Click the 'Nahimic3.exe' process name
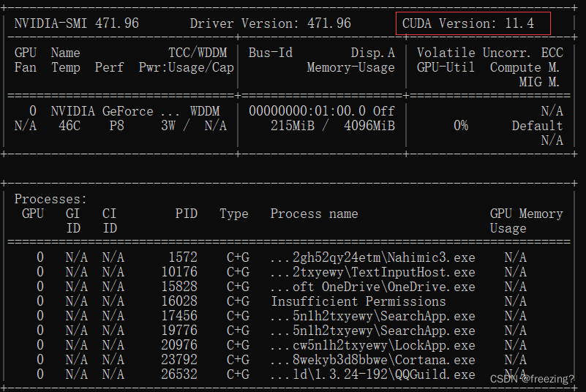The height and width of the screenshot is (392, 586). click(432, 257)
